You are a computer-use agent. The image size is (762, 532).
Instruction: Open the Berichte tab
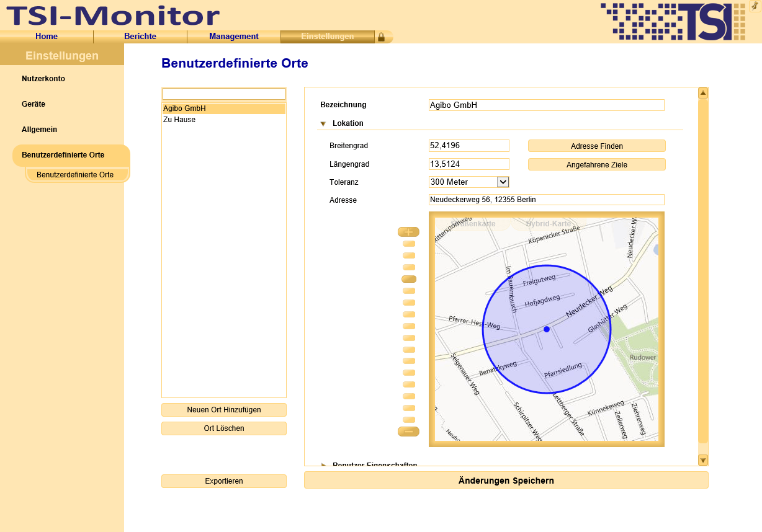tap(140, 37)
